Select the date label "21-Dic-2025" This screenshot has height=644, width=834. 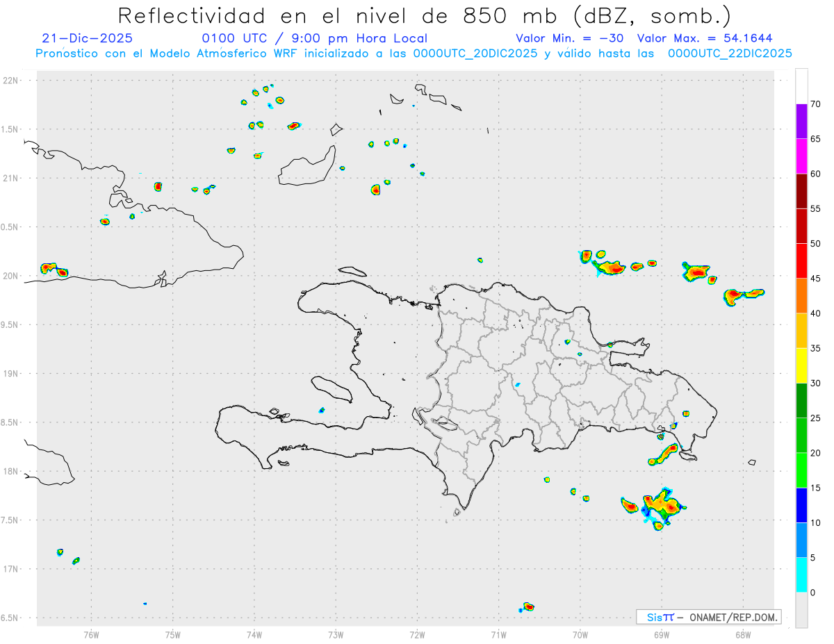[87, 39]
